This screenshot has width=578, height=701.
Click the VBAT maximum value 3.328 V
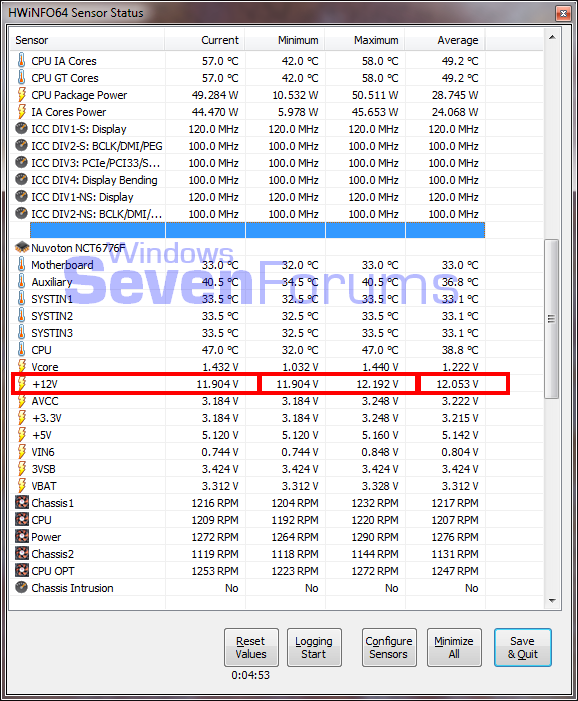tap(380, 486)
